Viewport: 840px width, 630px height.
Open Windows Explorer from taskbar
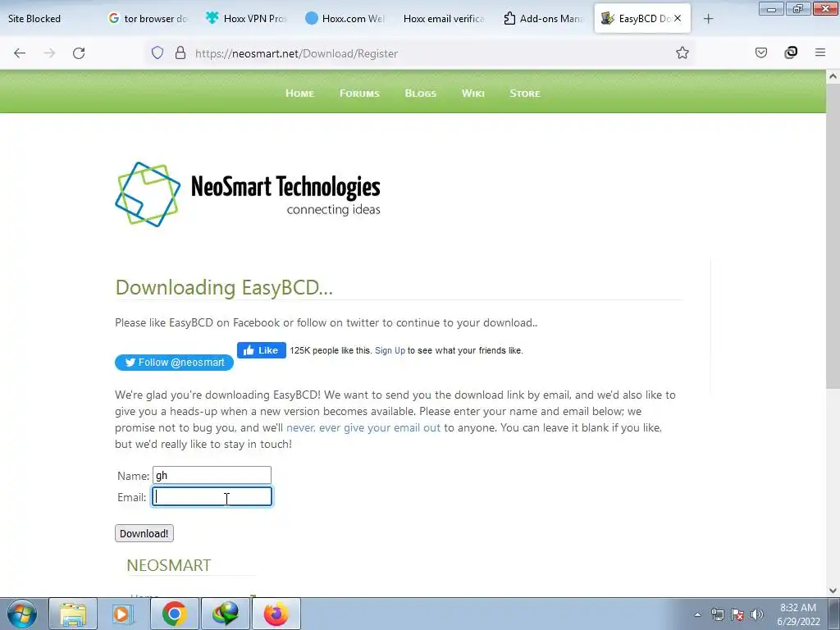click(73, 614)
